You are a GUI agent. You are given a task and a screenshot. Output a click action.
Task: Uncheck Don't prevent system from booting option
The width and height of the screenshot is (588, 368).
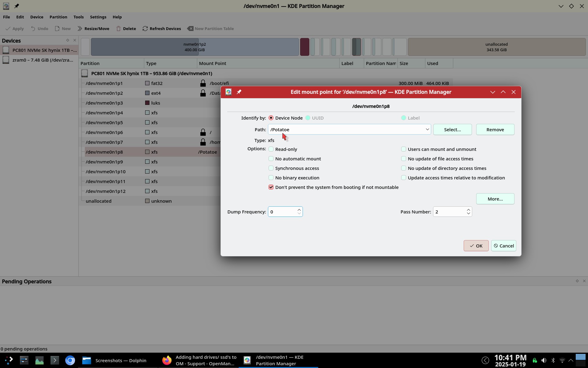[271, 187]
